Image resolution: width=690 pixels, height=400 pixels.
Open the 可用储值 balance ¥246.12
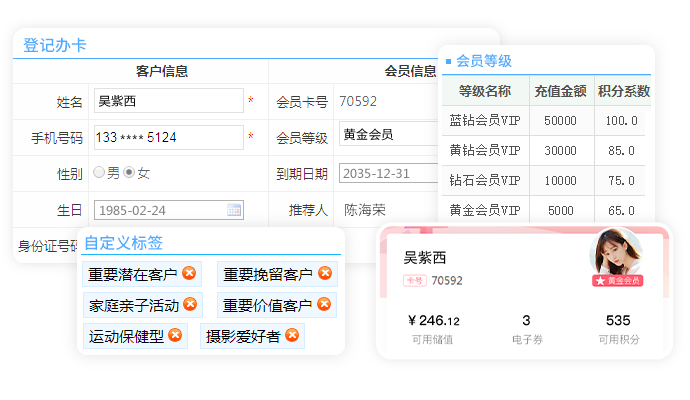pos(433,321)
